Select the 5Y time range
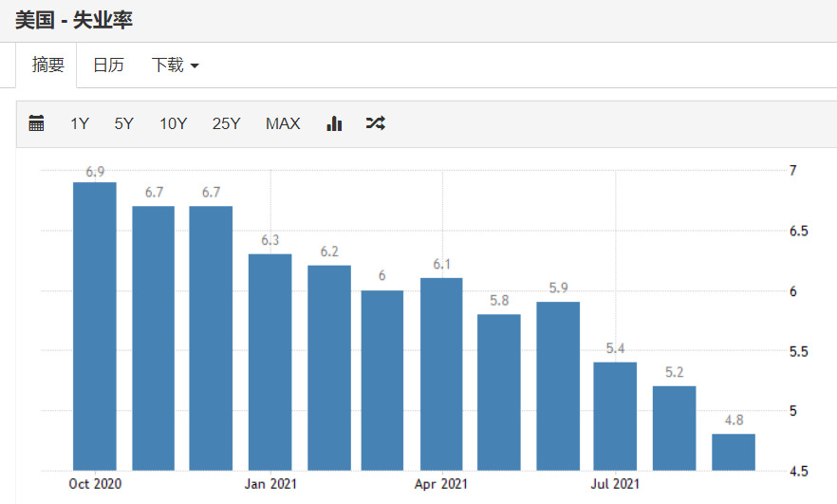The height and width of the screenshot is (504, 837). click(x=123, y=123)
